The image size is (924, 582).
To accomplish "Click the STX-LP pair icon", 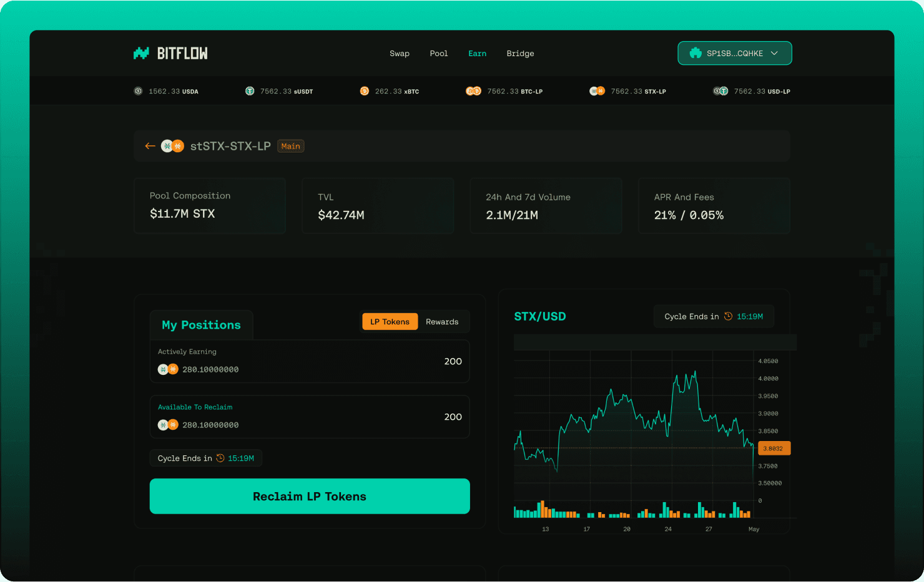I will [597, 90].
